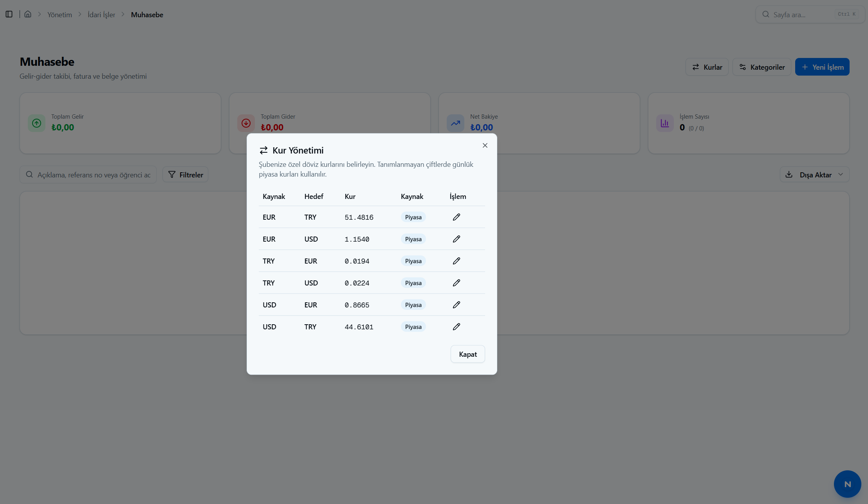868x504 pixels.
Task: Edit the USD to TRY rate
Action: [457, 327]
